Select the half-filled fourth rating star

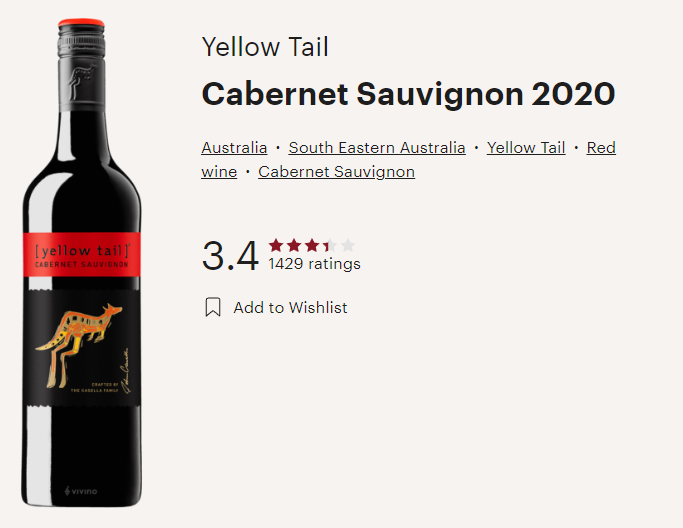[330, 246]
